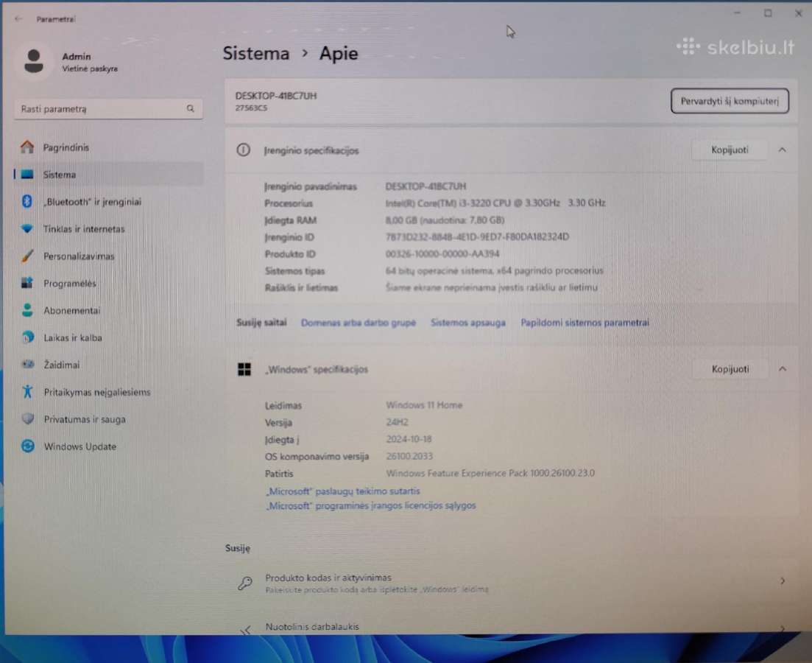Open Windows Update page

[109, 446]
